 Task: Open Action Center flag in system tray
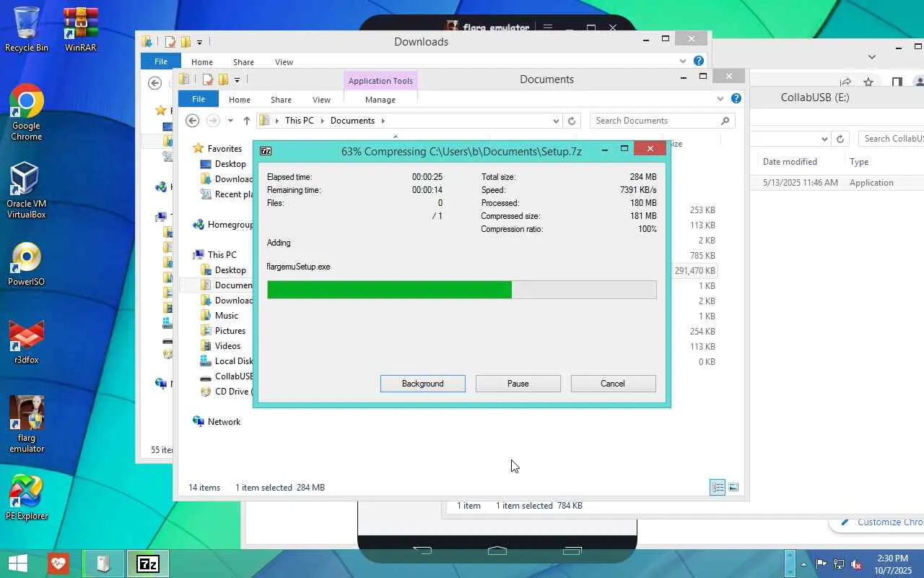tap(821, 564)
